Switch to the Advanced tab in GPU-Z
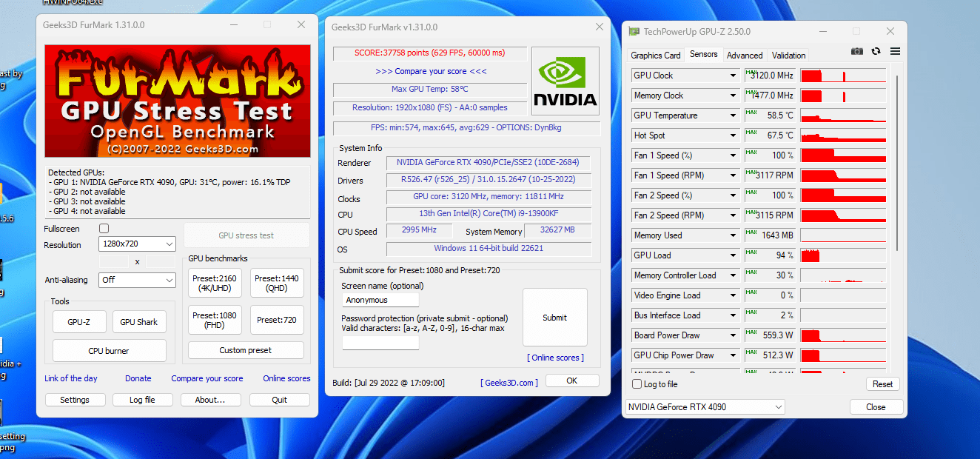 pyautogui.click(x=745, y=56)
